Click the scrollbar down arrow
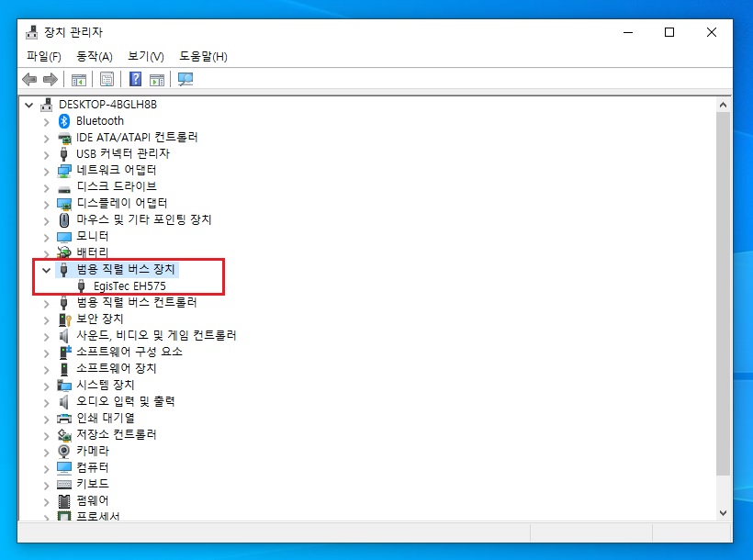753x560 pixels. (x=724, y=513)
